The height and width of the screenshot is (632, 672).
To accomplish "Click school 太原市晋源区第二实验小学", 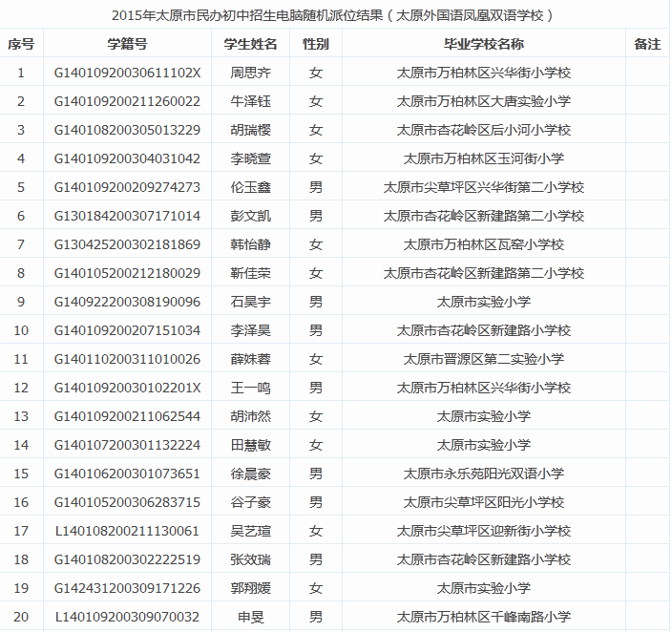I will click(x=483, y=359).
